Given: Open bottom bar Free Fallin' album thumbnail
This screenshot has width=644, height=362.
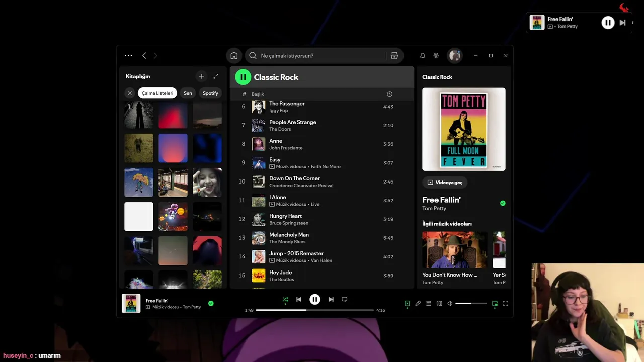Looking at the screenshot, I should 131,304.
